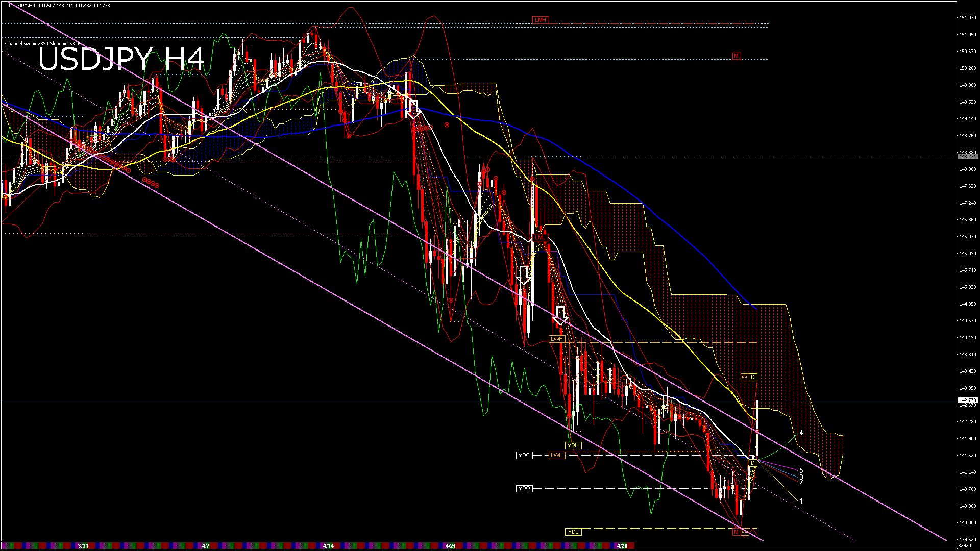
Task: Click the white YDC level label
Action: coord(524,455)
